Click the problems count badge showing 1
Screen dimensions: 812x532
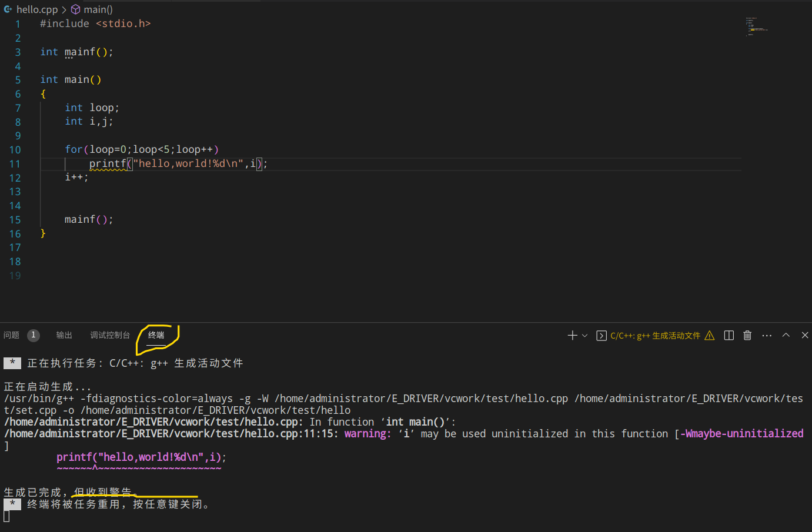tap(34, 335)
